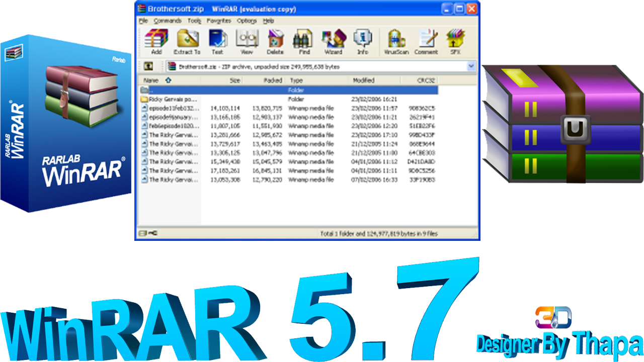This screenshot has height=362, width=644.
Task: Click the parent folder '..' row icon
Action: (x=144, y=90)
